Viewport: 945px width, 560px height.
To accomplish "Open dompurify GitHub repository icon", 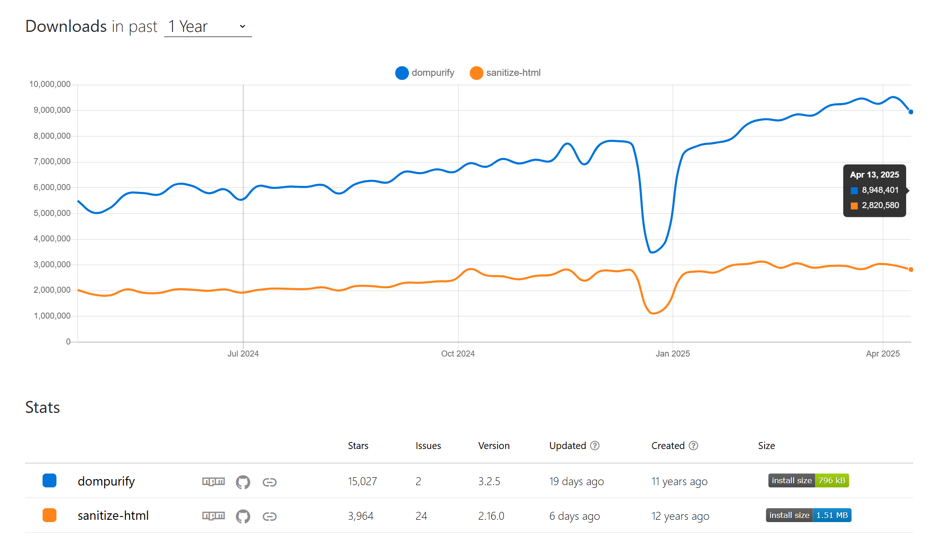I will 243,482.
